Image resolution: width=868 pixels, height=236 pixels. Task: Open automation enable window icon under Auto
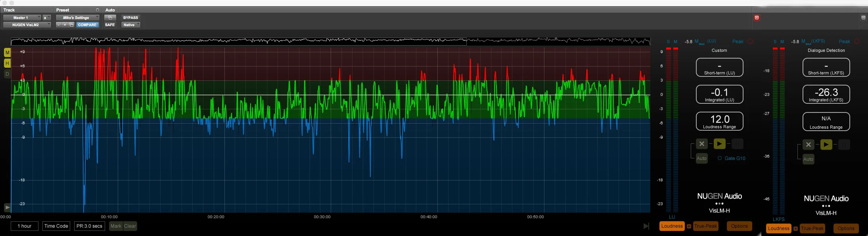pos(110,18)
